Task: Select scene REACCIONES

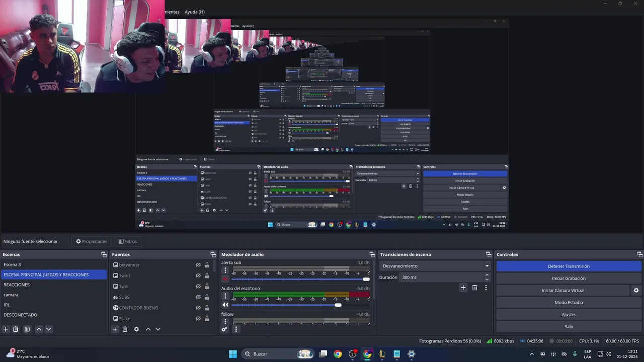Action: pyautogui.click(x=54, y=285)
